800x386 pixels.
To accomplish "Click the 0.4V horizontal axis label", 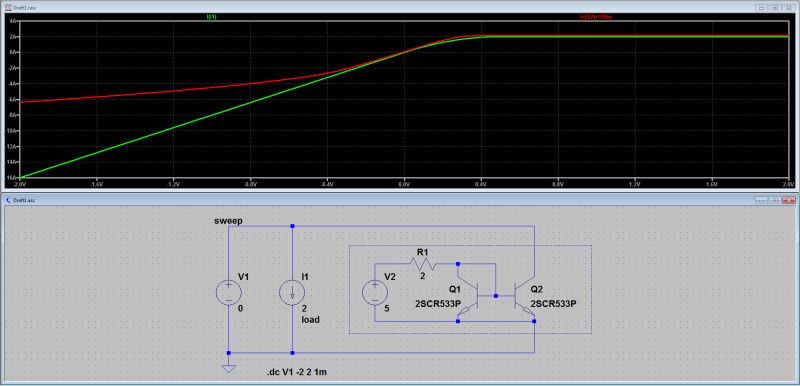I will point(481,184).
